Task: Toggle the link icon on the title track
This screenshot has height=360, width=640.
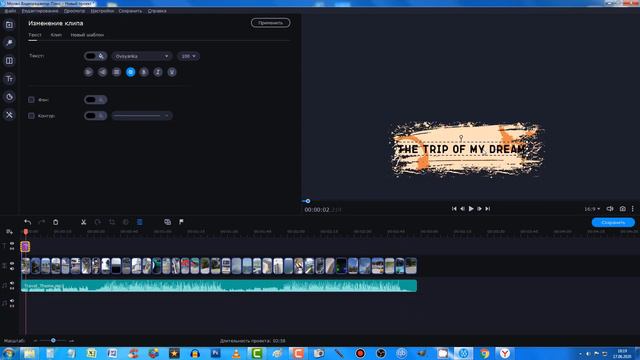Action: tap(12, 249)
